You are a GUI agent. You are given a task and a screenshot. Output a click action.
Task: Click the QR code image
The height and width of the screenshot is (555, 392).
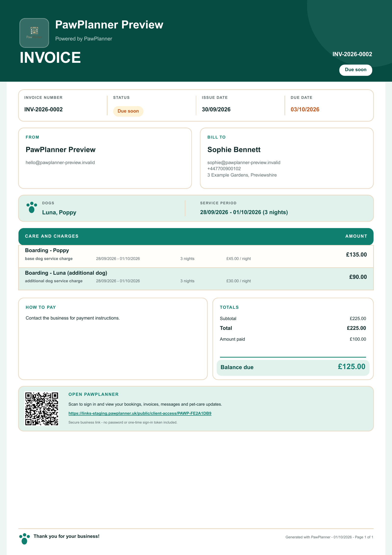click(x=42, y=409)
